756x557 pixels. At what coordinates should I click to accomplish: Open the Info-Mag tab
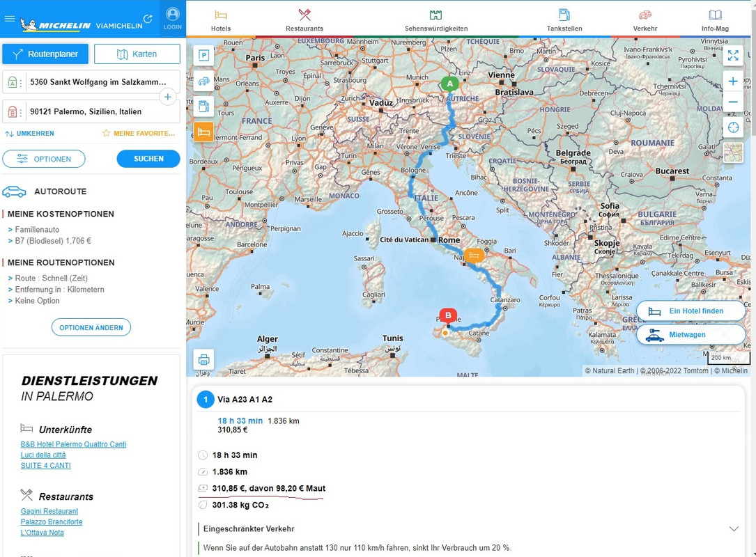715,20
